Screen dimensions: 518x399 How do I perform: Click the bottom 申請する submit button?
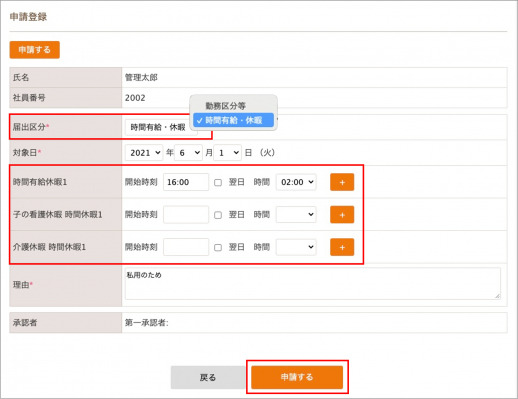pos(297,377)
